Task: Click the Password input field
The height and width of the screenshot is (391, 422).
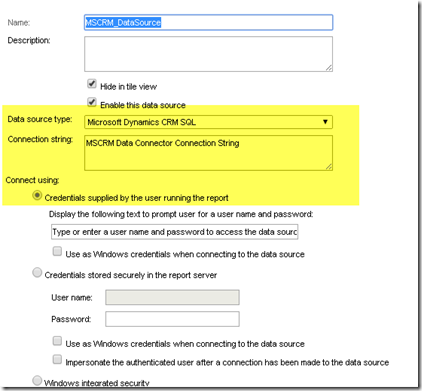Action: (172, 319)
